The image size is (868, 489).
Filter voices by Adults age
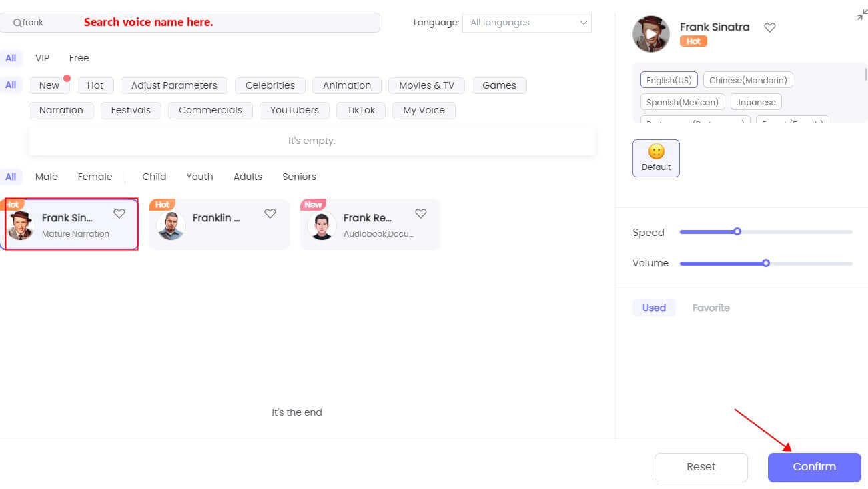click(248, 177)
